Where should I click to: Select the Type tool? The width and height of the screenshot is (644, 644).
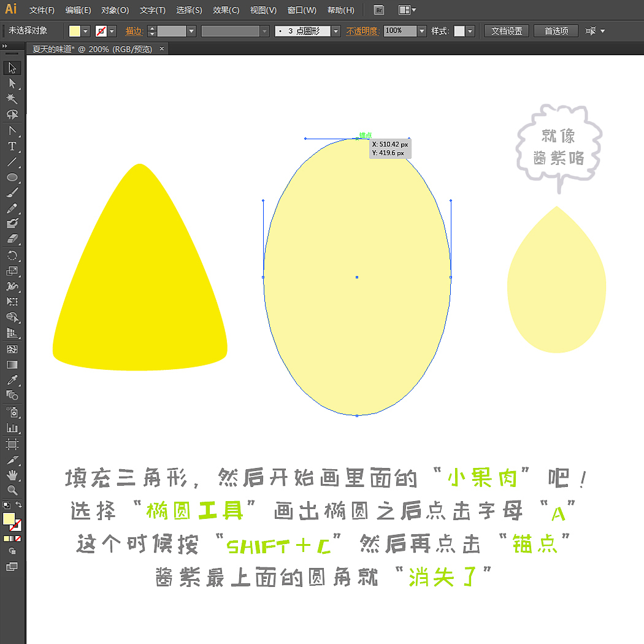click(x=12, y=146)
